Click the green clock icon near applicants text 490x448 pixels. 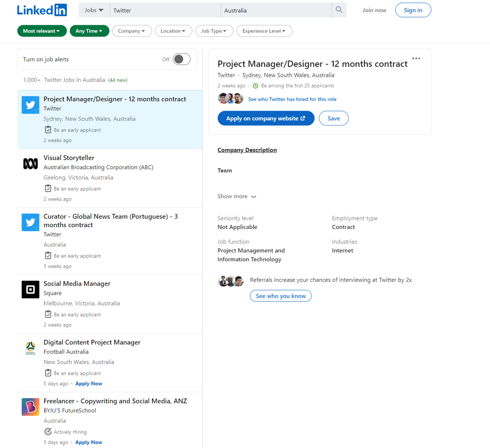255,86
